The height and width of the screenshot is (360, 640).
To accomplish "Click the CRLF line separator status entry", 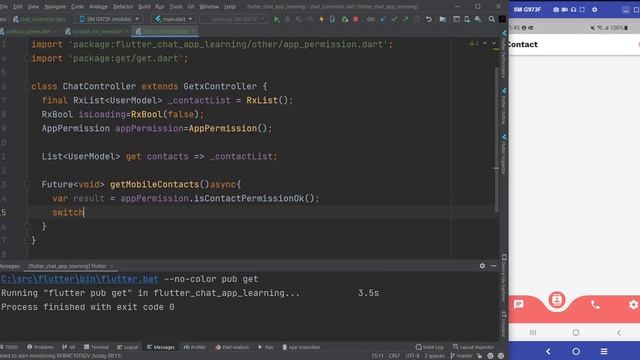I will tap(394, 356).
